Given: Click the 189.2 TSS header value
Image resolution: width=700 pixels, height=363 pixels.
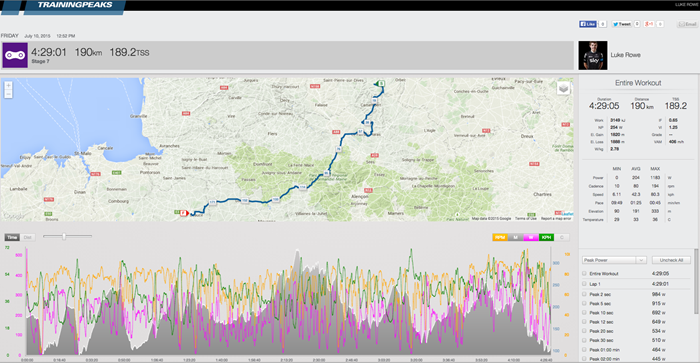Looking at the screenshot, I should tap(129, 52).
